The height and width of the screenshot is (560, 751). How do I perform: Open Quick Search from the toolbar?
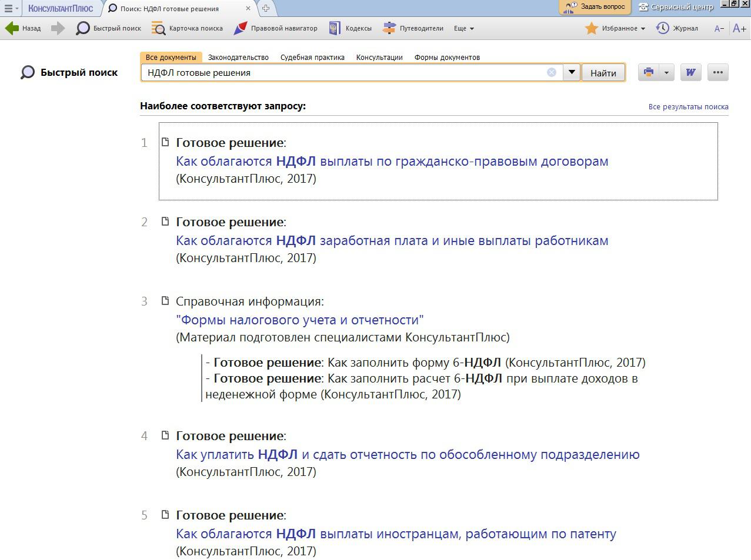pyautogui.click(x=109, y=28)
